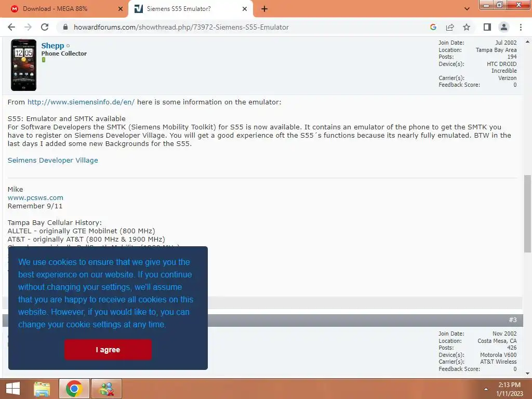The image size is (532, 399).
Task: Open the siemensinfo.de link
Action: [x=81, y=102]
